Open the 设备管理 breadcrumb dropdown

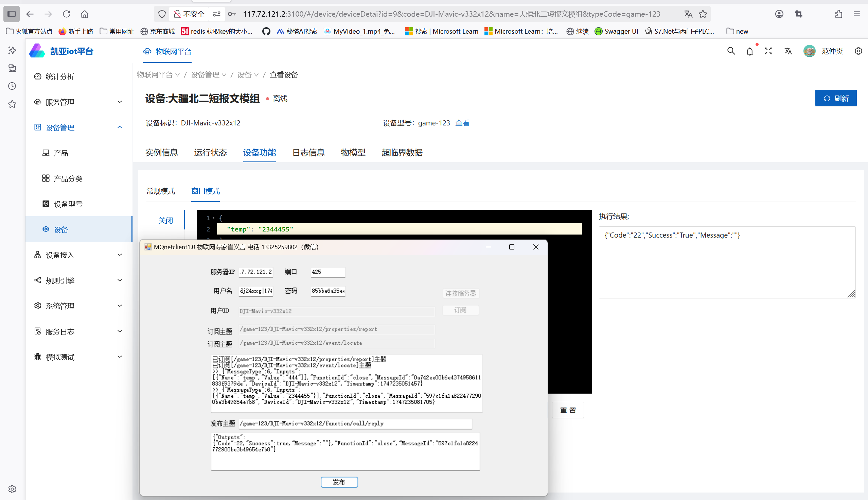click(208, 75)
